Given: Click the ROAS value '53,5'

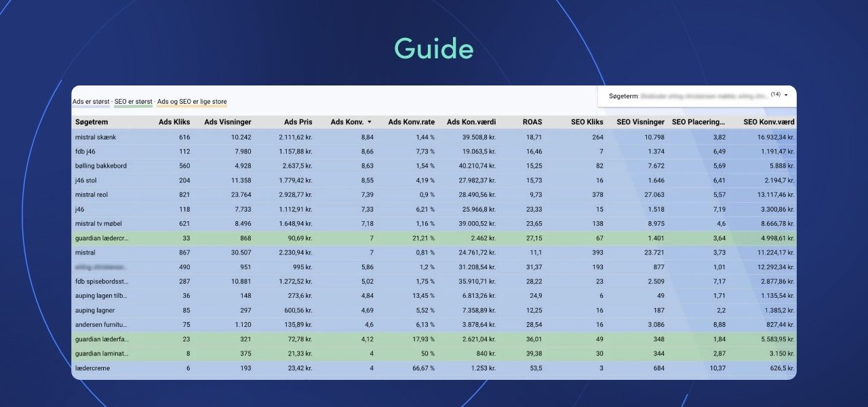Looking at the screenshot, I should (536, 368).
